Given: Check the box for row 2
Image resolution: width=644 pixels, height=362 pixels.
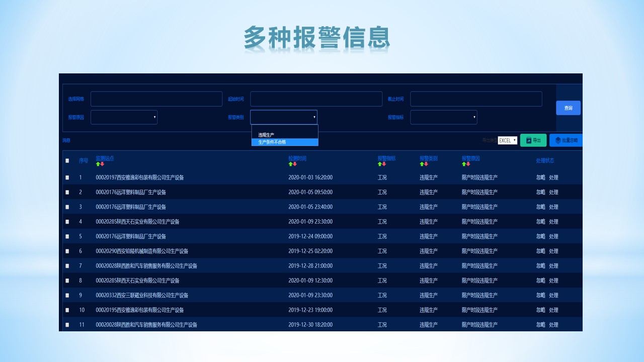Looking at the screenshot, I should pos(67,192).
